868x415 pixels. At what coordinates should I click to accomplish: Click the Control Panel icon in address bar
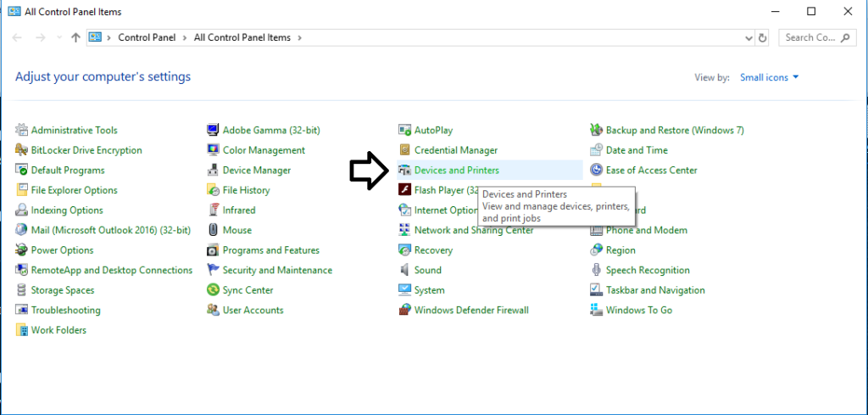pos(95,37)
